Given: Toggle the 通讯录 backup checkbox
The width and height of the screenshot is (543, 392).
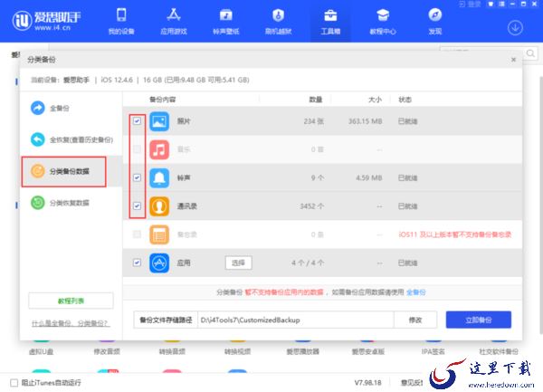Looking at the screenshot, I should click(x=138, y=206).
